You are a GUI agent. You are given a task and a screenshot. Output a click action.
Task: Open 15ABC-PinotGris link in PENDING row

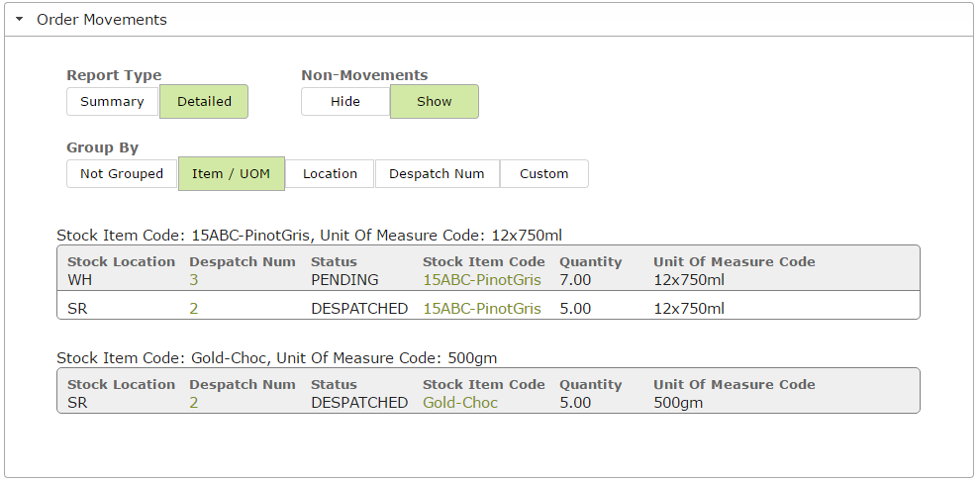pos(482,279)
